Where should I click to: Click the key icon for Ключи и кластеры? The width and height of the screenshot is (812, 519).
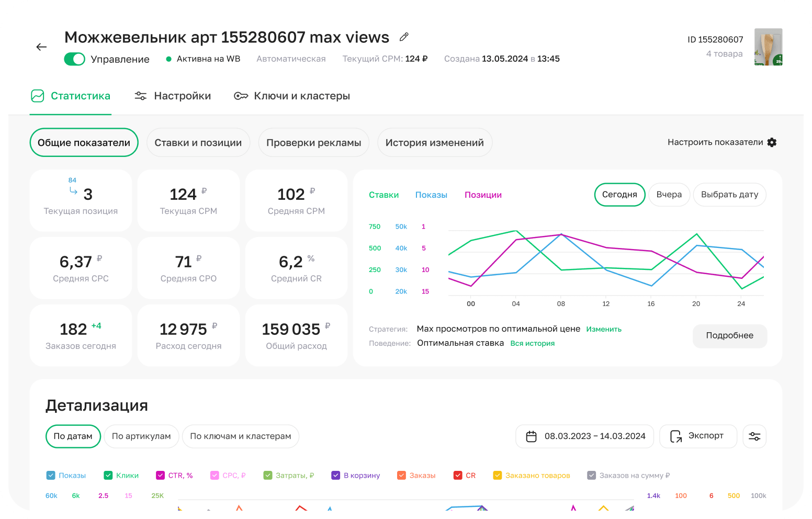click(x=241, y=96)
